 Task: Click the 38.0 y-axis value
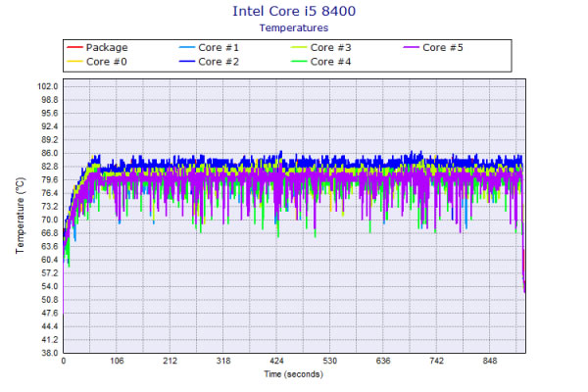[x=50, y=353]
